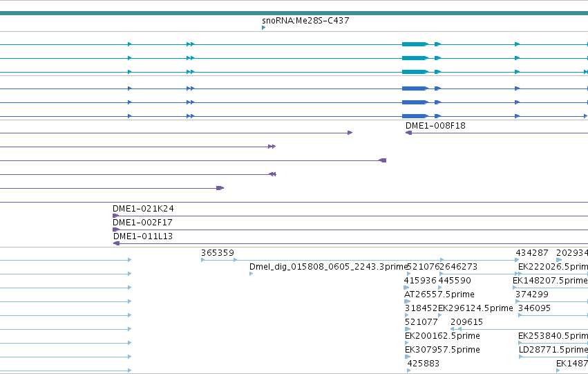Image resolution: width=588 pixels, height=374 pixels.
Task: Select the EK296124.5prime EST label
Action: (475, 308)
